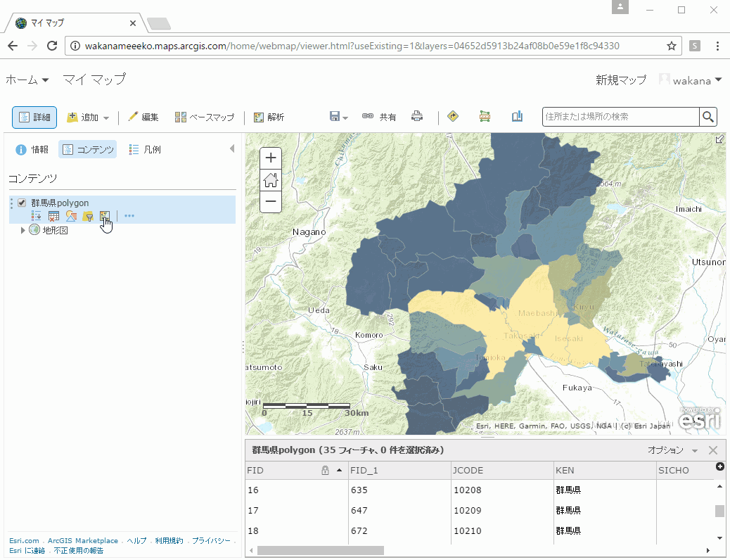This screenshot has height=560, width=730.
Task: Sort by FID column ascending arrow
Action: [x=340, y=470]
